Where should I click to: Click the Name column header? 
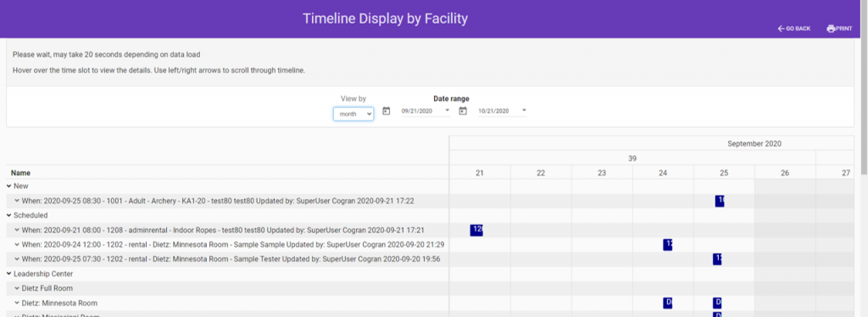(20, 173)
